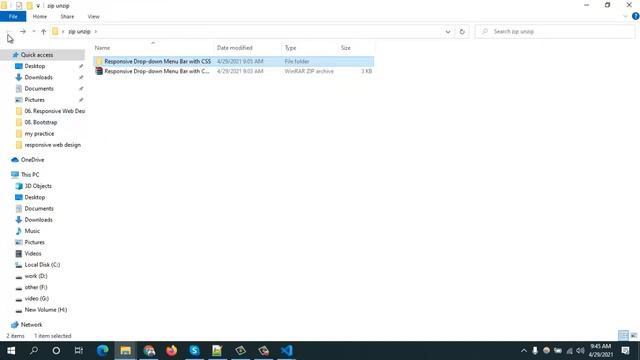Open Downloads under Quick access

pyautogui.click(x=38, y=77)
